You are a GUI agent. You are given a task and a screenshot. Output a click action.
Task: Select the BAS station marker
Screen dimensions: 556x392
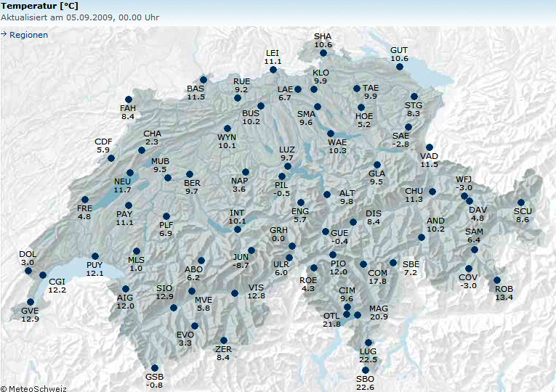[x=204, y=80]
